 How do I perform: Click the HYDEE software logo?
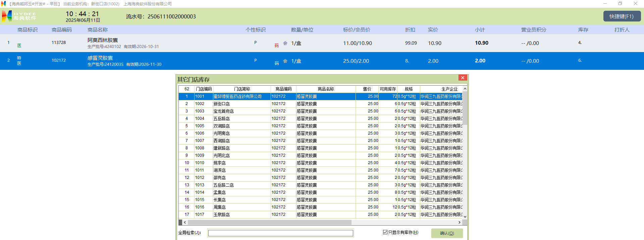point(19,16)
